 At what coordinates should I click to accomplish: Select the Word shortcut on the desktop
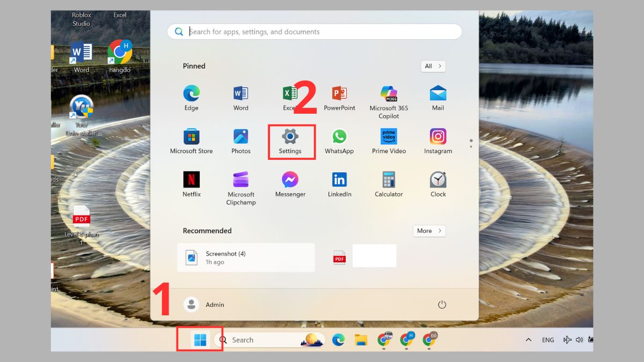click(82, 57)
